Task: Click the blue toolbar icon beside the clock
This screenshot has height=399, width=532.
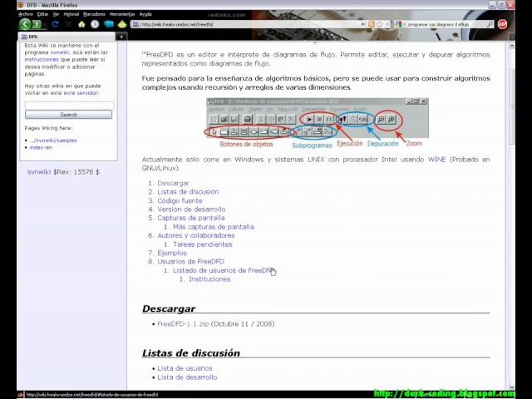Action: click(109, 24)
